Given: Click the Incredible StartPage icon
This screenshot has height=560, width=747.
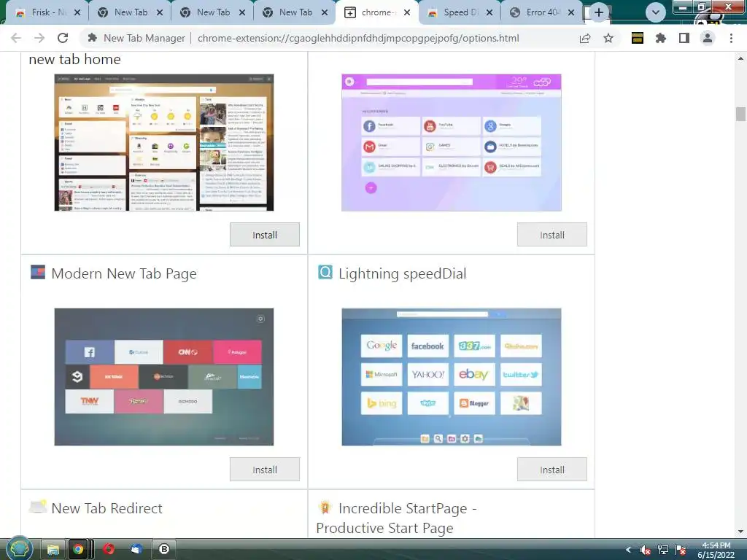Looking at the screenshot, I should coord(325,507).
